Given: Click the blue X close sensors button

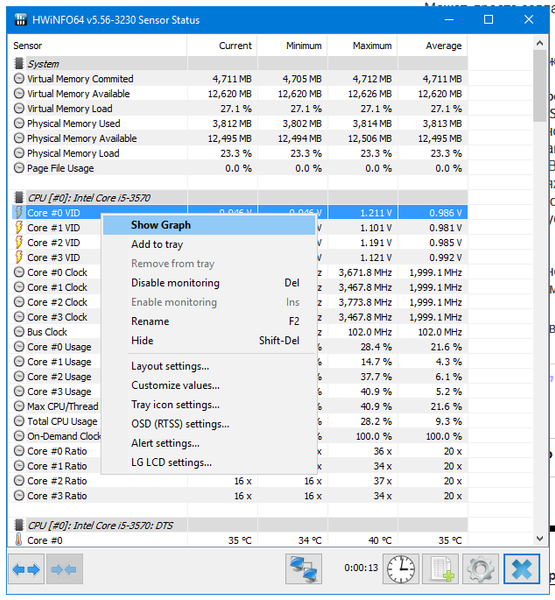Looking at the screenshot, I should point(522,569).
